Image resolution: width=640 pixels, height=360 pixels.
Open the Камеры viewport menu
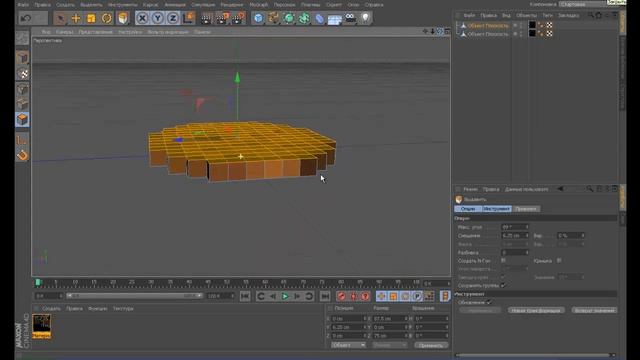point(64,32)
